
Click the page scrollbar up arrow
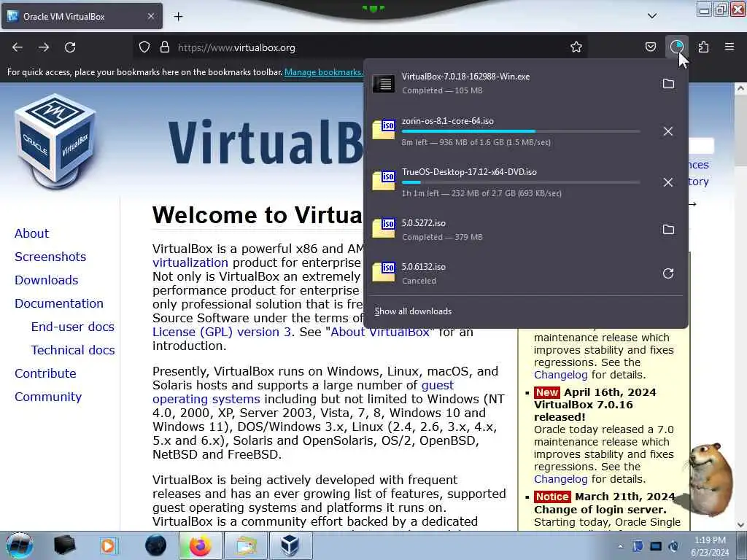pyautogui.click(x=741, y=88)
